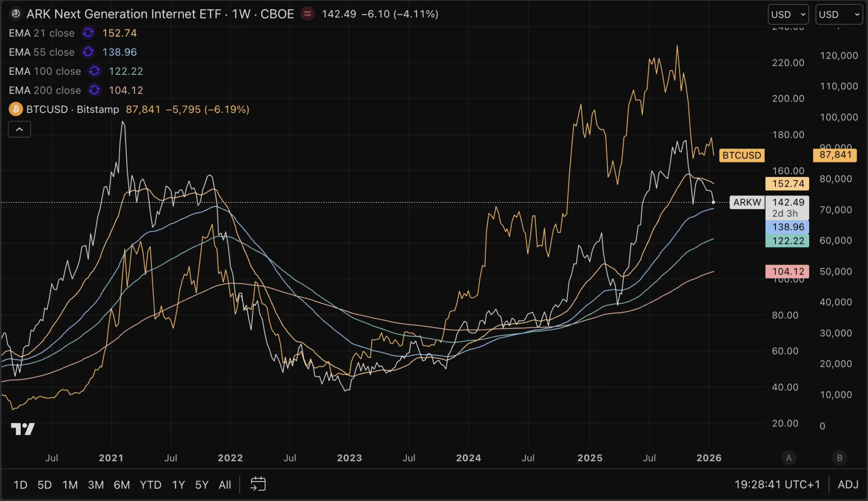Click the 19:28:41 UTC+1 timezone button
Viewport: 868px width, 501px height.
click(x=777, y=484)
